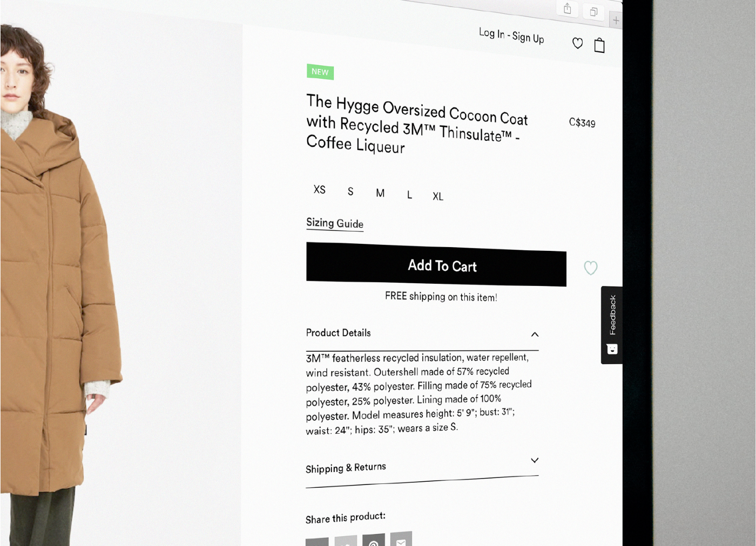Open the shopping bag icon
This screenshot has height=546, width=756.
click(x=599, y=45)
